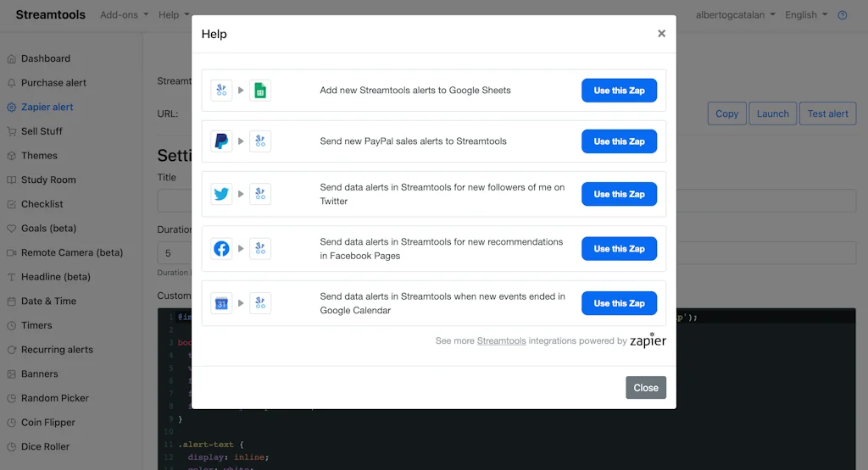This screenshot has width=868, height=470.
Task: Open Purchase alert in the sidebar
Action: tap(53, 83)
